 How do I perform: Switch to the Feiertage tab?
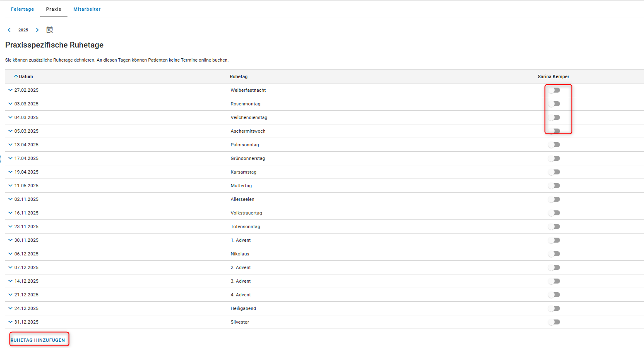[x=22, y=9]
